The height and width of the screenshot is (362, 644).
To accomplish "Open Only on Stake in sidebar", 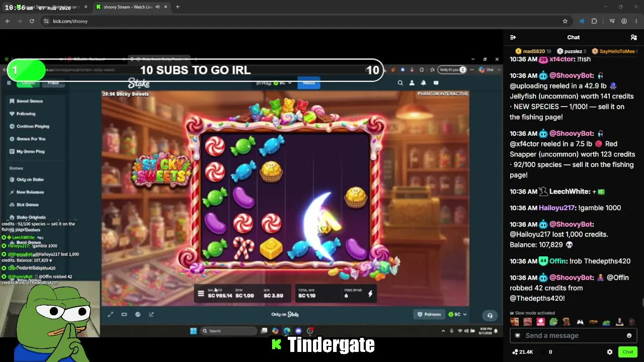I will tap(30, 179).
